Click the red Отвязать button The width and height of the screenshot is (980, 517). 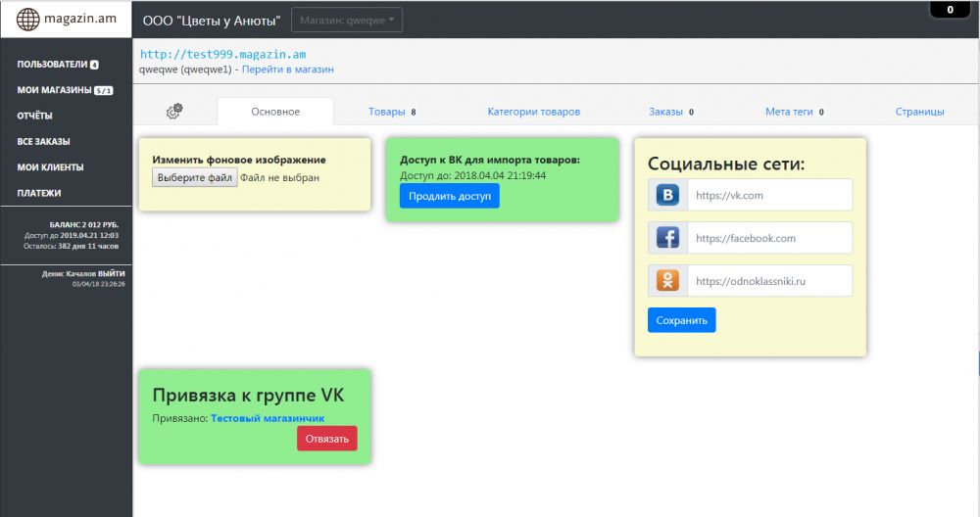click(326, 439)
